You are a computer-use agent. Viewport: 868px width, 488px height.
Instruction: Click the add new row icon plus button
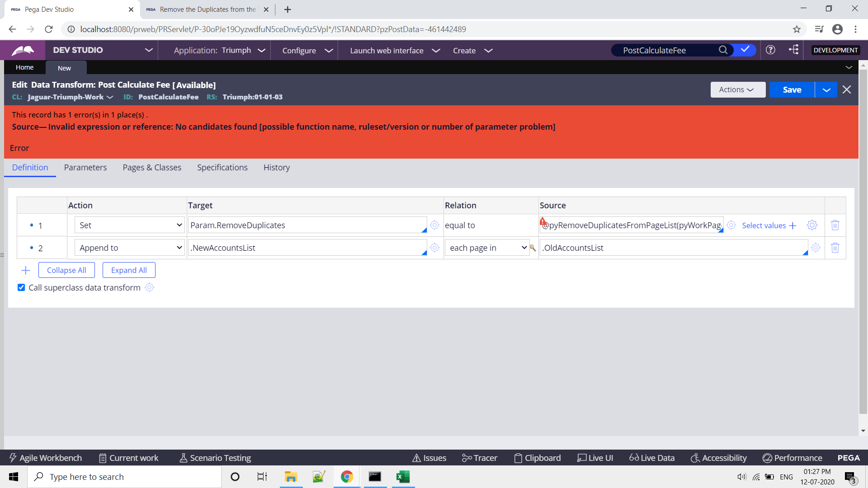[26, 271]
